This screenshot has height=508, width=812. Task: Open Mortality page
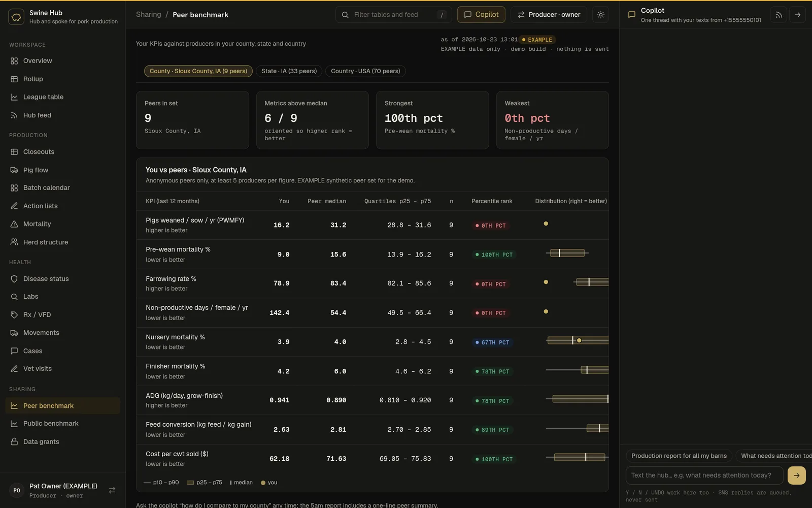[63, 224]
